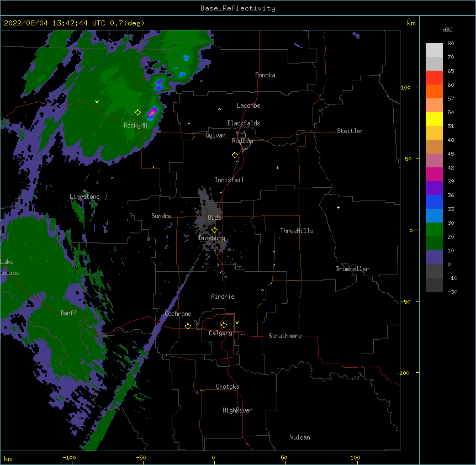Click the Olds town label
Screen dimensions: 476x465
coord(214,218)
